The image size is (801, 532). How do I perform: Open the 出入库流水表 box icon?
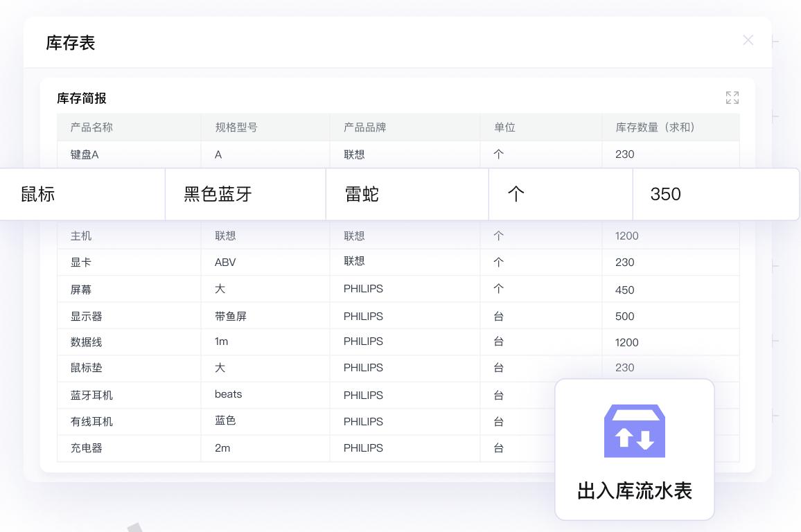pyautogui.click(x=634, y=430)
